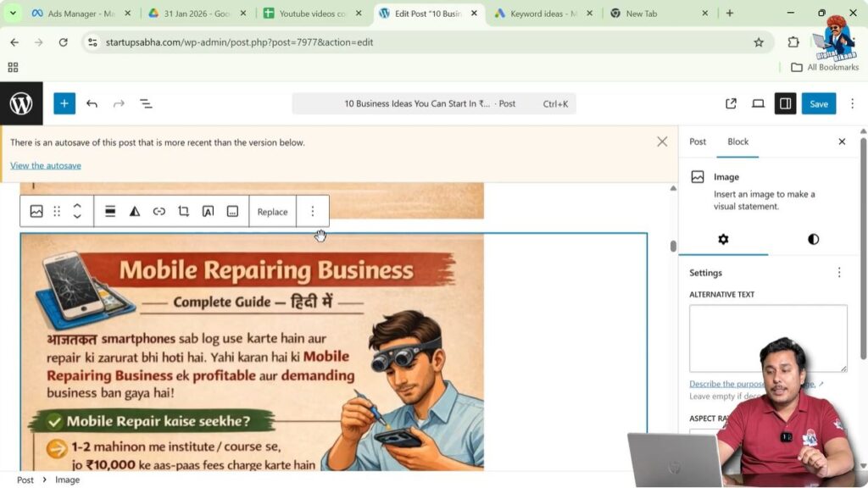Select the Block tab in sidebar
Screen dimensions: 868x488
(x=737, y=141)
